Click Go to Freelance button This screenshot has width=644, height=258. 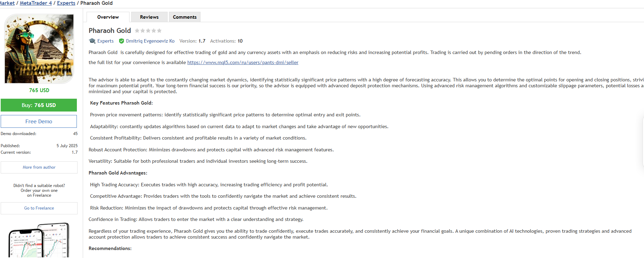click(39, 208)
